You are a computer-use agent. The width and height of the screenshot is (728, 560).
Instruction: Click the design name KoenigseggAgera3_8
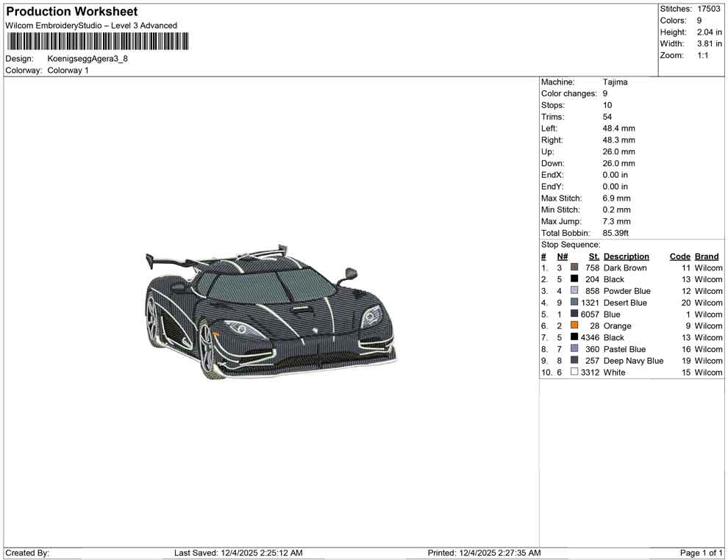pos(90,59)
